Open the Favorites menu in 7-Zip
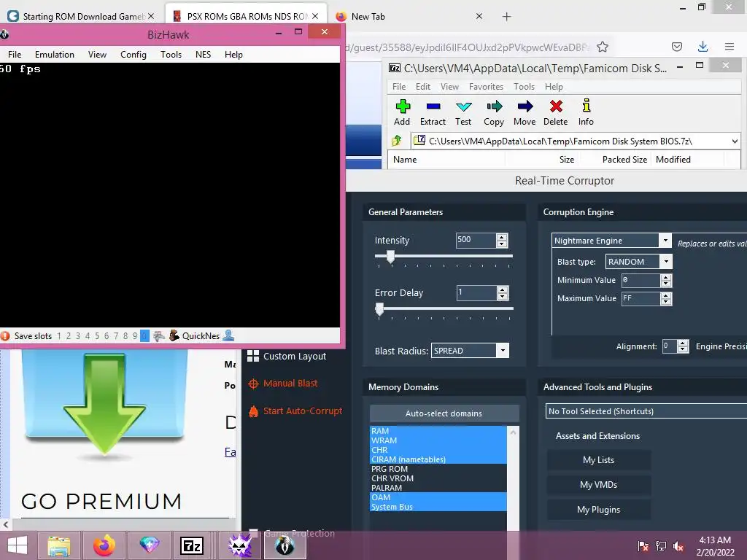The image size is (747, 560). 486,87
